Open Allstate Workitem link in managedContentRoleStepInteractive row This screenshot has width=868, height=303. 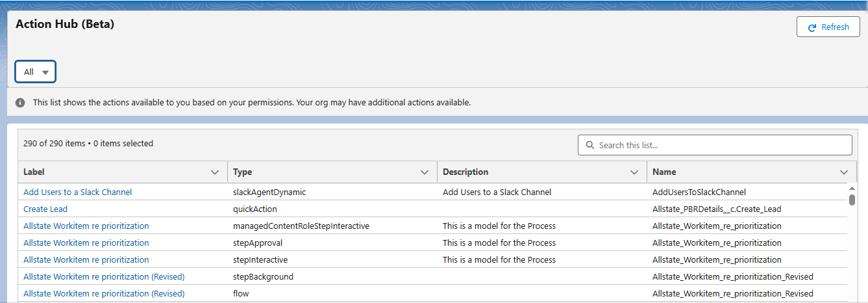coord(86,226)
